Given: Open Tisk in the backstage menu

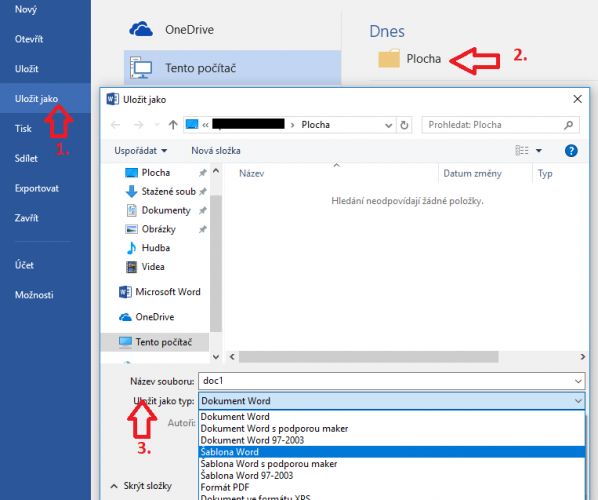Looking at the screenshot, I should point(23,129).
